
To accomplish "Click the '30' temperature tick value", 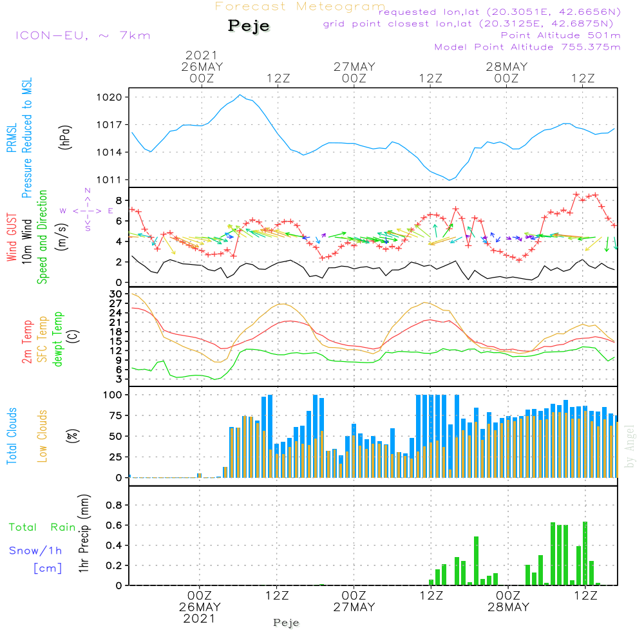I will click(116, 294).
